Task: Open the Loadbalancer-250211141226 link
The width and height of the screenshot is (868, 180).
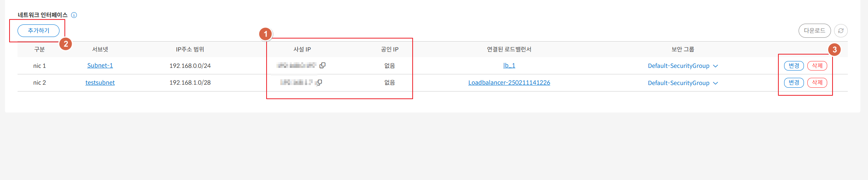Action: point(509,83)
